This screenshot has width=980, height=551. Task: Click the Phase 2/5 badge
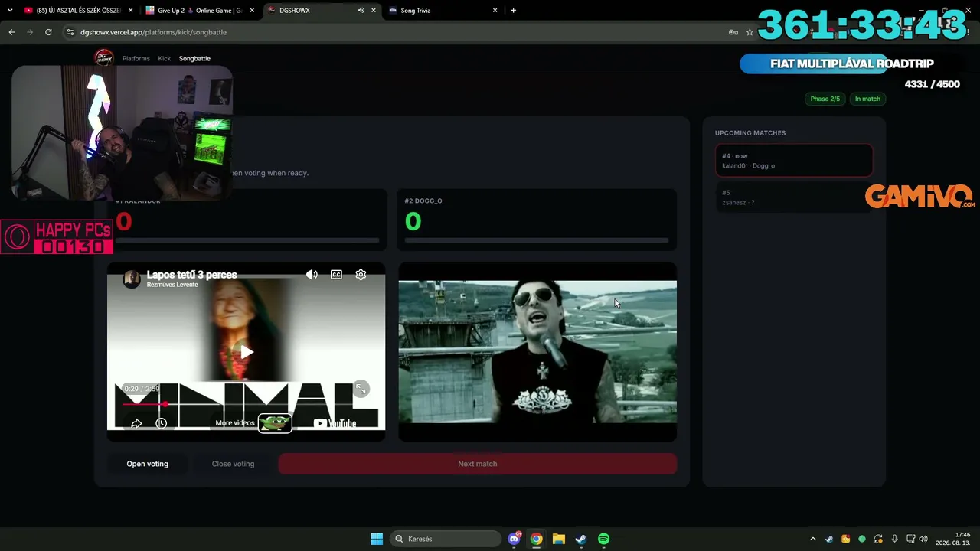coord(825,99)
